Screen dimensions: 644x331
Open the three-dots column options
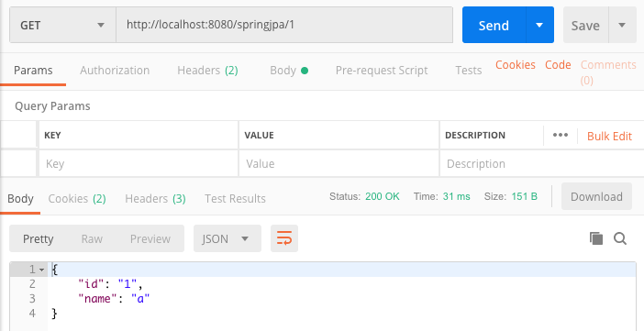[x=561, y=135]
